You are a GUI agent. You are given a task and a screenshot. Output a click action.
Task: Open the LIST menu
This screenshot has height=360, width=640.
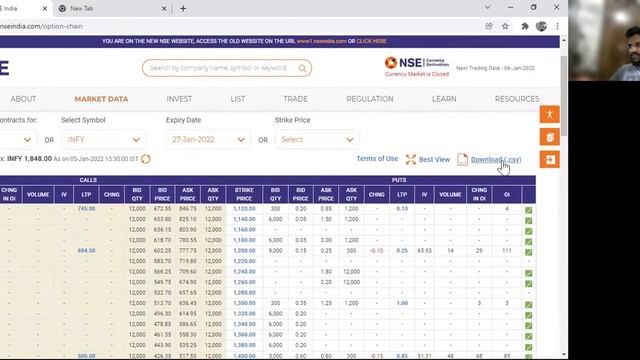[x=238, y=99]
